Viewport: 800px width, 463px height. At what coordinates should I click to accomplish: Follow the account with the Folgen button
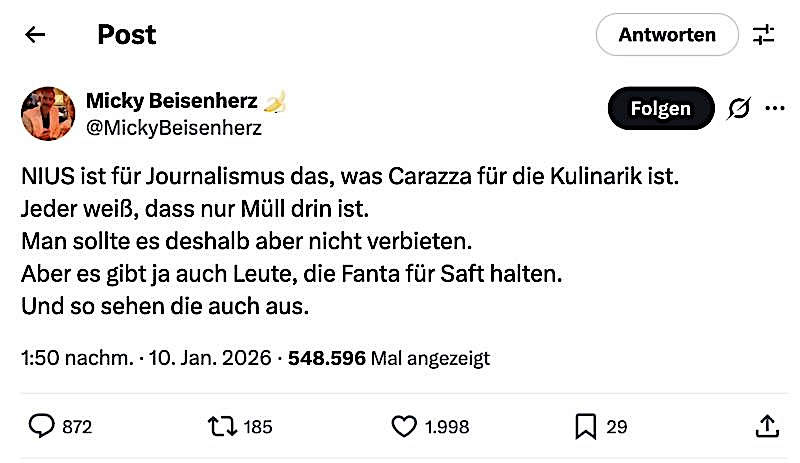click(x=660, y=108)
